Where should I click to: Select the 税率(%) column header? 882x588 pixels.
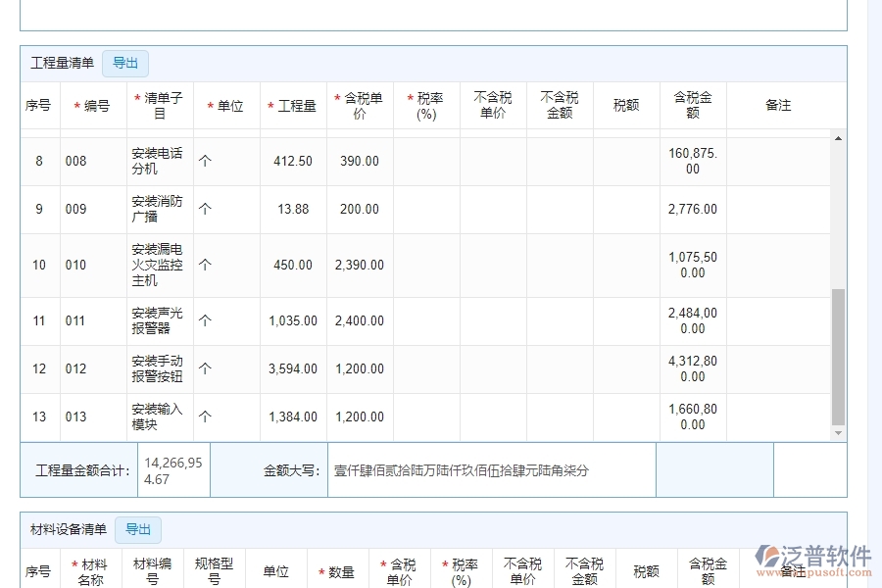(427, 105)
